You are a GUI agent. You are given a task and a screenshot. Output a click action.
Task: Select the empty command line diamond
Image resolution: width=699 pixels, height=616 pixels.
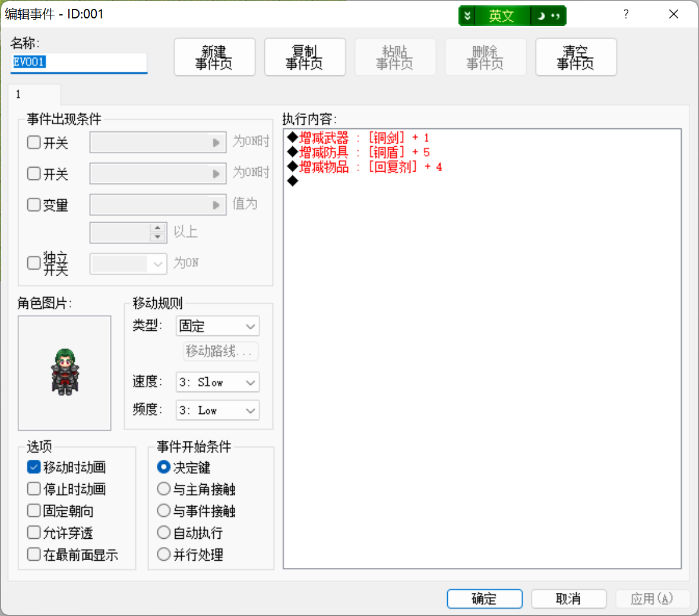click(293, 181)
